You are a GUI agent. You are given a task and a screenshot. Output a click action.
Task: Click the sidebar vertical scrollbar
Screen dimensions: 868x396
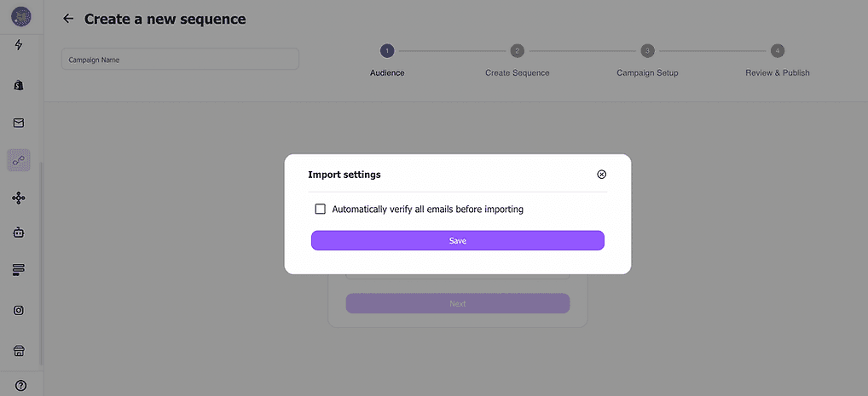coord(41,262)
